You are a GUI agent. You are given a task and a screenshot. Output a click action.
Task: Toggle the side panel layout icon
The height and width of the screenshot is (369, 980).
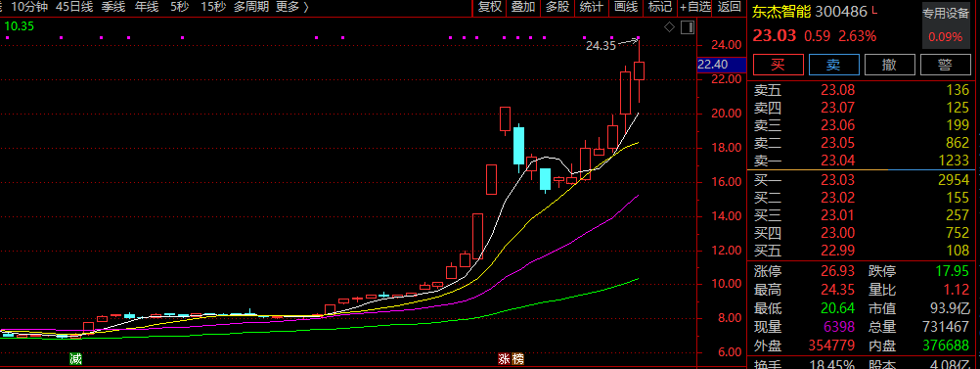pyautogui.click(x=688, y=26)
